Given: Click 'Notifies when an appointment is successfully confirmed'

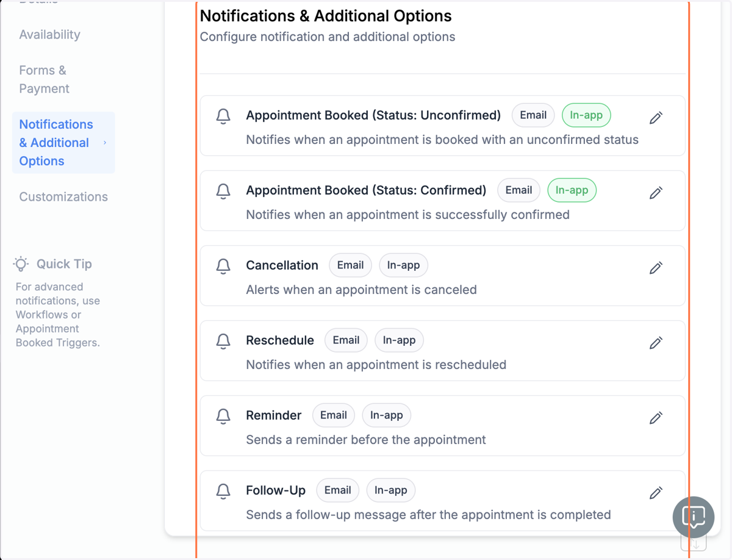Looking at the screenshot, I should tap(407, 215).
